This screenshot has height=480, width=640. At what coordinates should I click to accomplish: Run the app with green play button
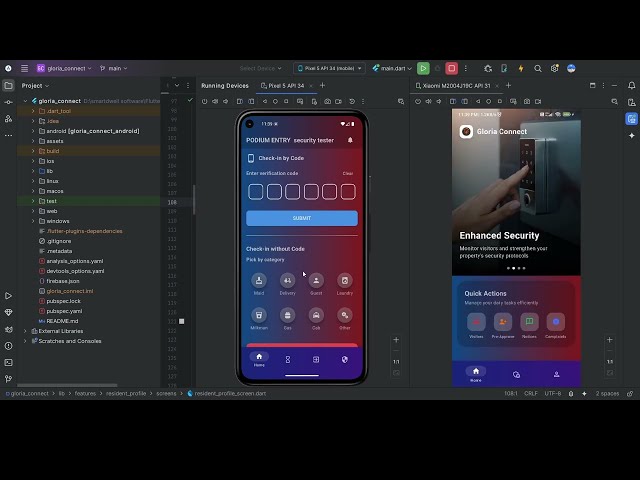pyautogui.click(x=423, y=68)
